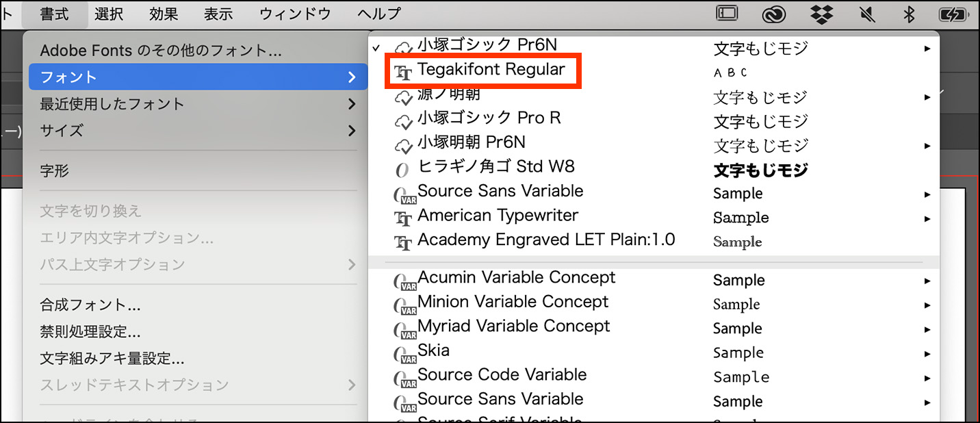Image resolution: width=980 pixels, height=423 pixels.
Task: Click the Dropbox icon in menu bar
Action: coord(825,14)
